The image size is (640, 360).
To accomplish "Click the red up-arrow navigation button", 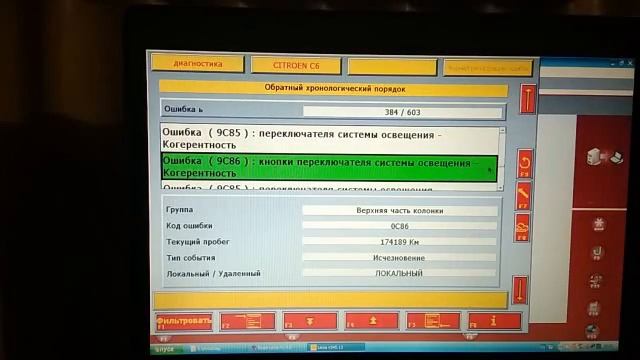I will pos(528,99).
